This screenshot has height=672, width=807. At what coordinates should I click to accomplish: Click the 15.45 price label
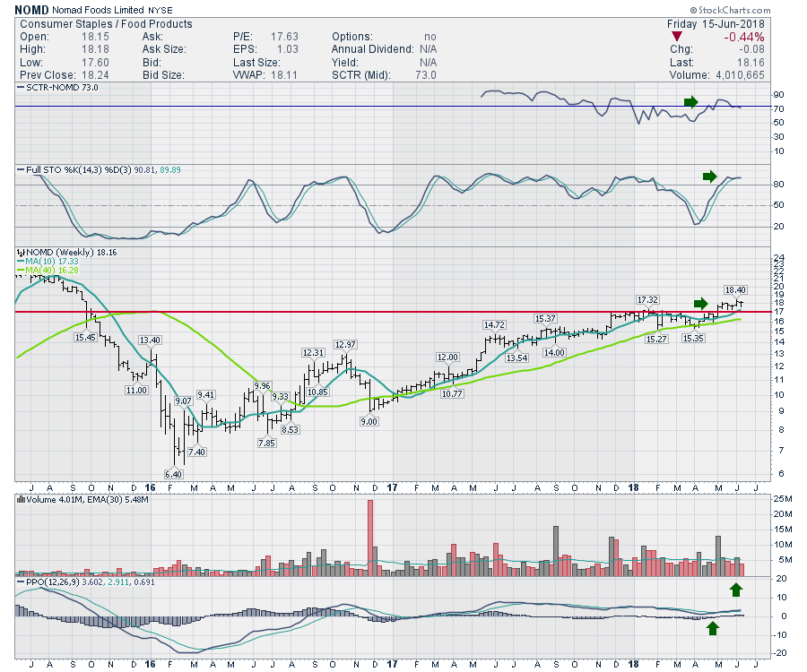(85, 337)
